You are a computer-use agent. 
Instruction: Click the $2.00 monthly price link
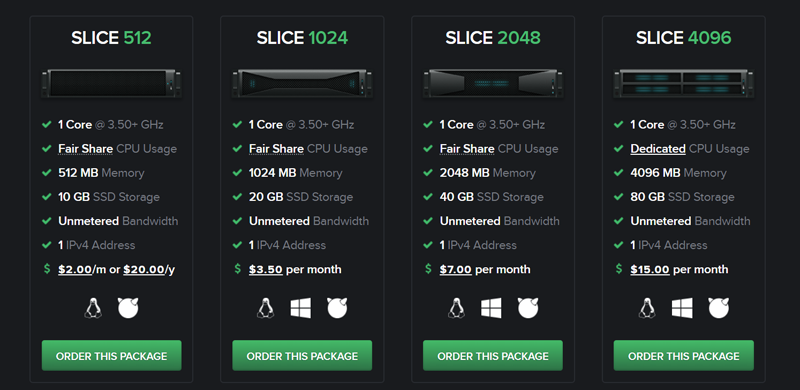click(75, 270)
